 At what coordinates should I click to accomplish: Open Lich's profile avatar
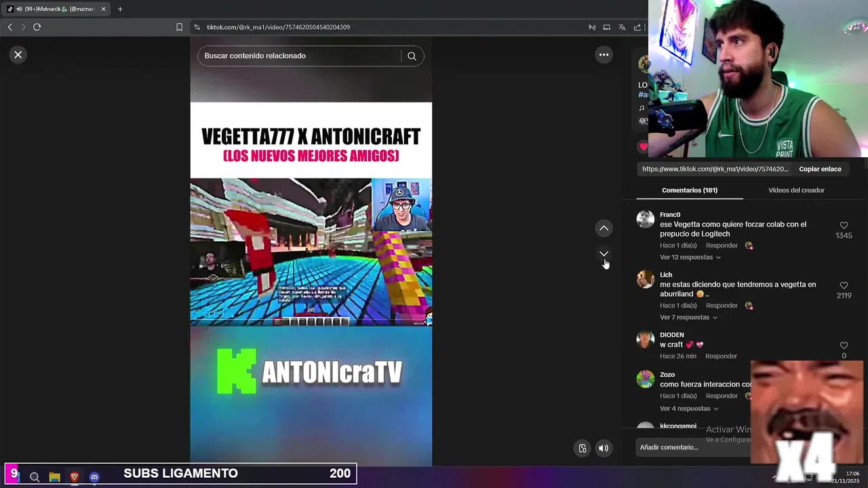click(646, 279)
